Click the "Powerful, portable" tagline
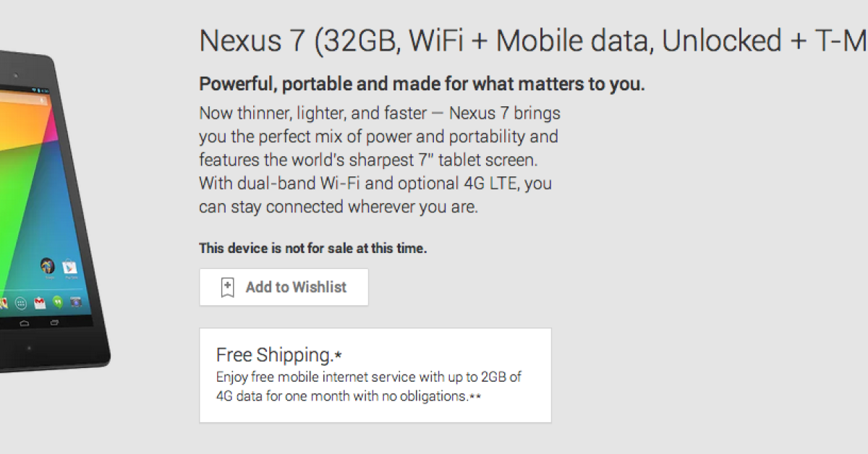The width and height of the screenshot is (868, 454). point(422,85)
